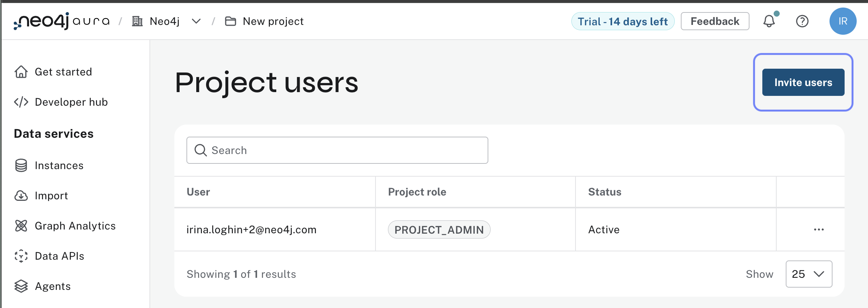Open the row actions ellipsis menu
This screenshot has width=868, height=308.
point(819,229)
